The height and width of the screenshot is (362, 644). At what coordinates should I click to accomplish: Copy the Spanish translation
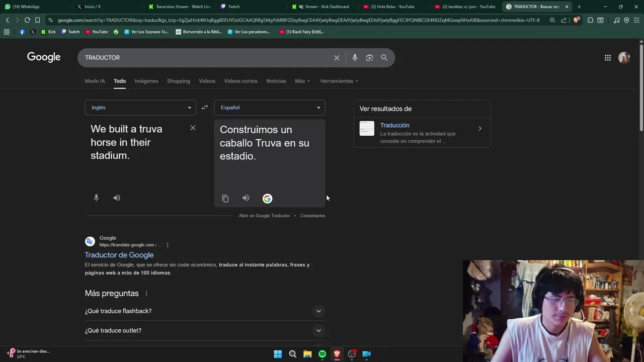(225, 199)
